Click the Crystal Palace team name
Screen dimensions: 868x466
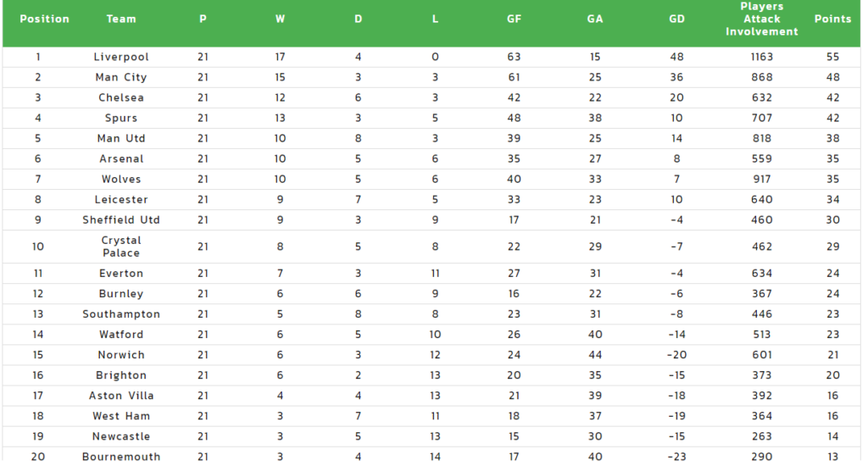click(x=121, y=247)
